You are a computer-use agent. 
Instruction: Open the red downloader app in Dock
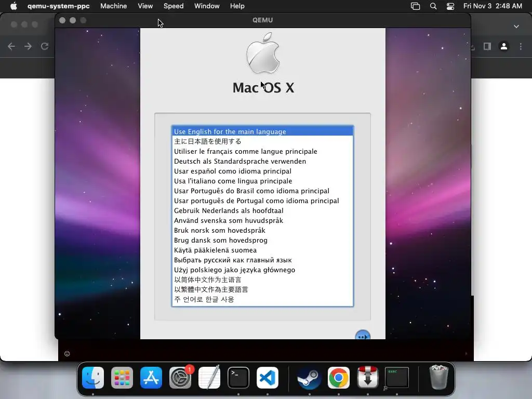(368, 378)
